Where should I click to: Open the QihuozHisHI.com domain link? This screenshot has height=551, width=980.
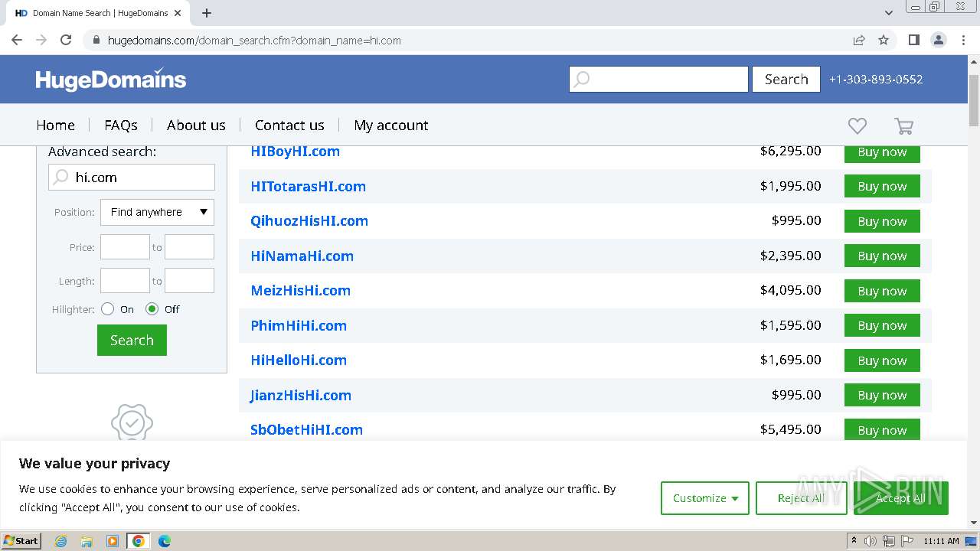click(309, 221)
